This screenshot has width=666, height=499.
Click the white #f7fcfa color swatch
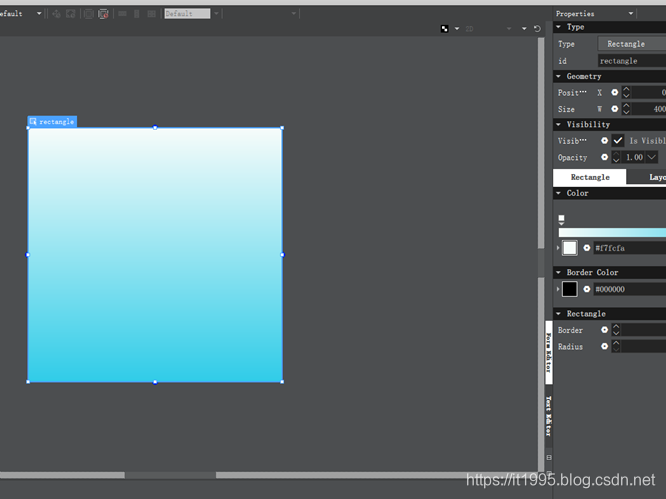(570, 248)
